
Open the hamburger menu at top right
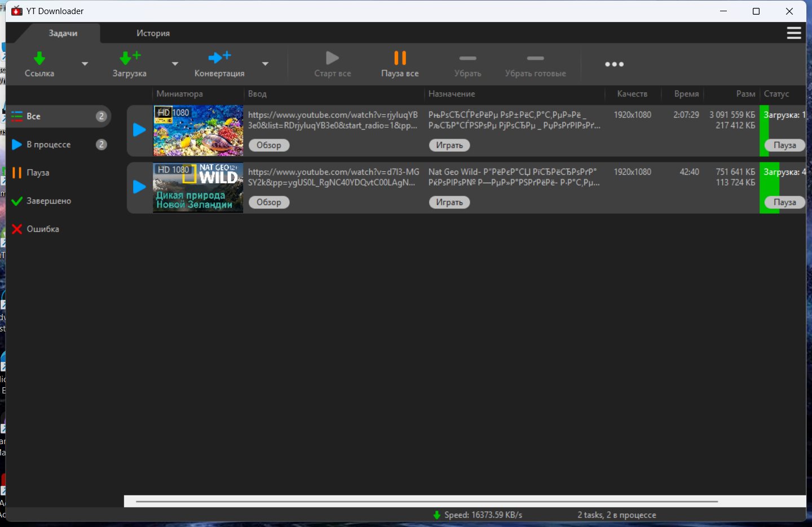point(794,33)
